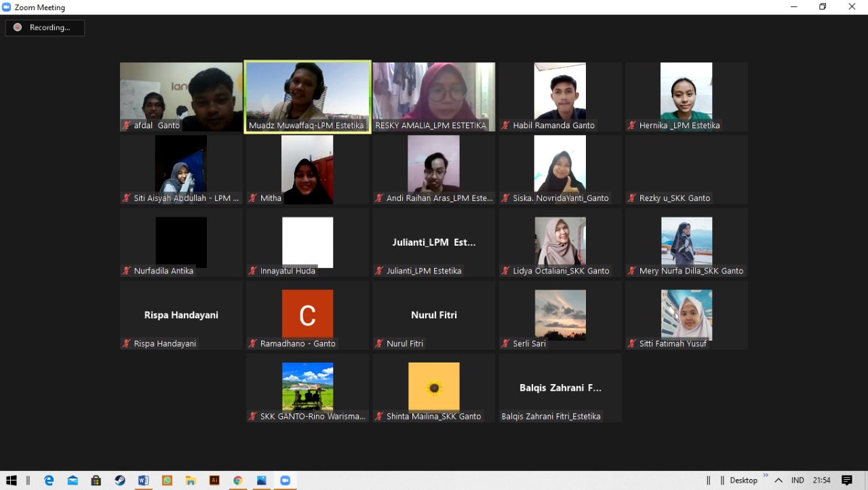This screenshot has width=868, height=490.
Task: Open the Windows Start menu
Action: (x=11, y=480)
